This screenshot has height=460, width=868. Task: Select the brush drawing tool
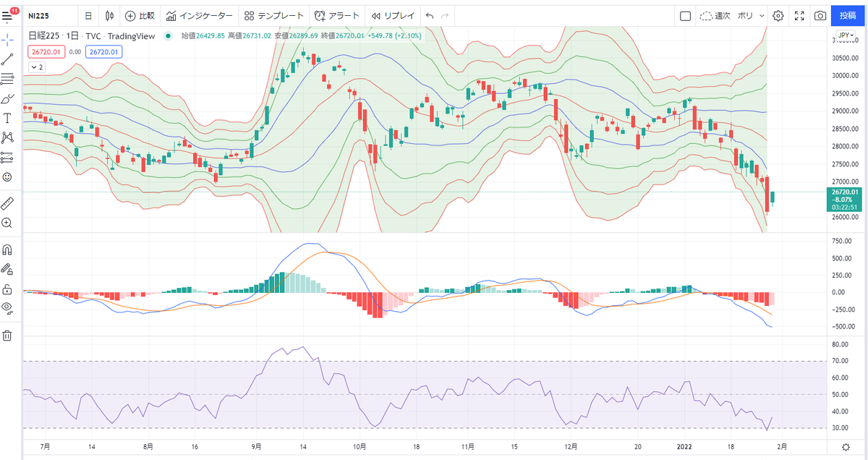(7, 98)
